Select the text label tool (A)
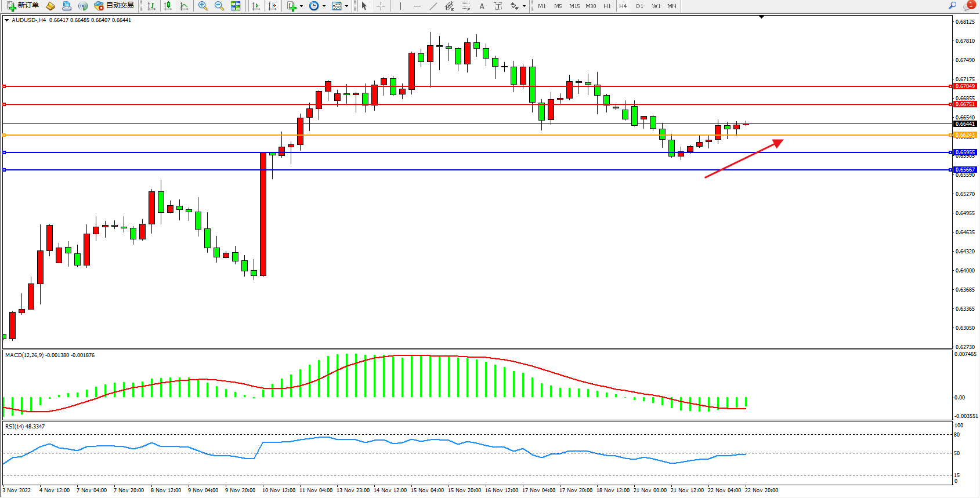Viewport: 980px width, 498px height. tap(482, 6)
